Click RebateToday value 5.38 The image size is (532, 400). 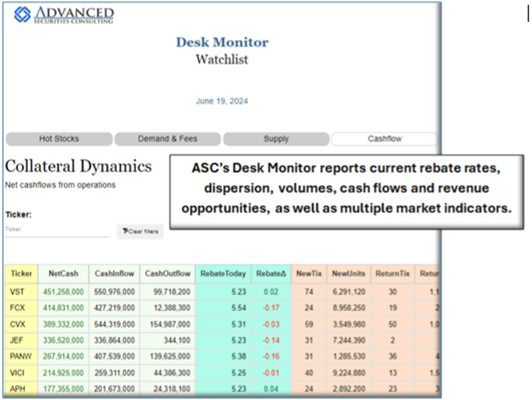tap(239, 357)
